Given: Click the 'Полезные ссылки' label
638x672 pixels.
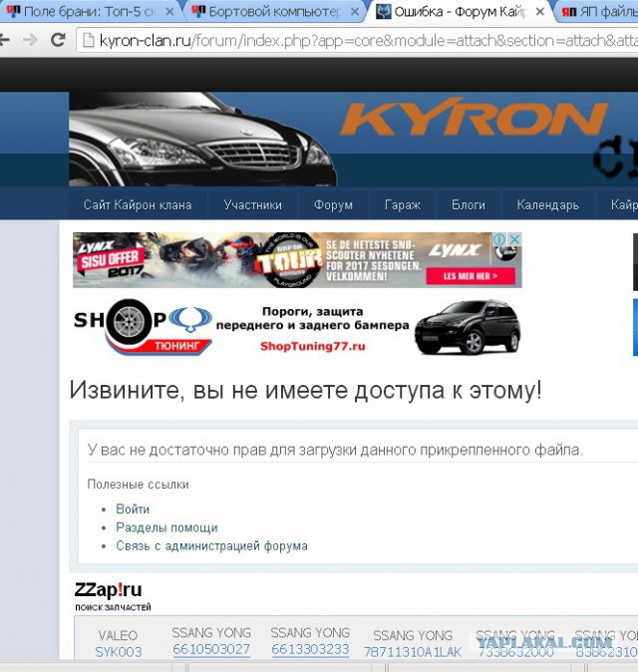Looking at the screenshot, I should pyautogui.click(x=138, y=485).
